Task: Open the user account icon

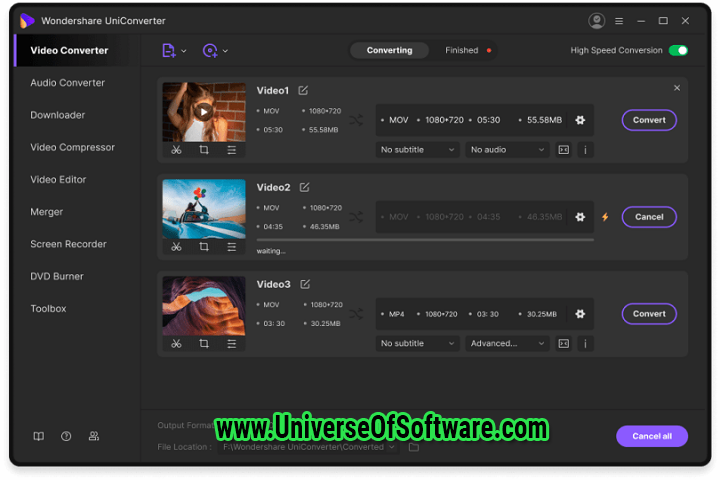Action: click(596, 21)
